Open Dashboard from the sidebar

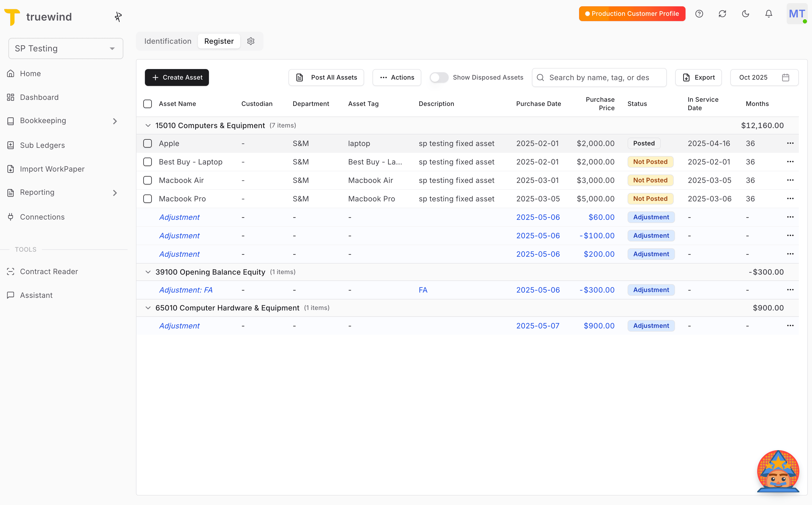point(40,97)
